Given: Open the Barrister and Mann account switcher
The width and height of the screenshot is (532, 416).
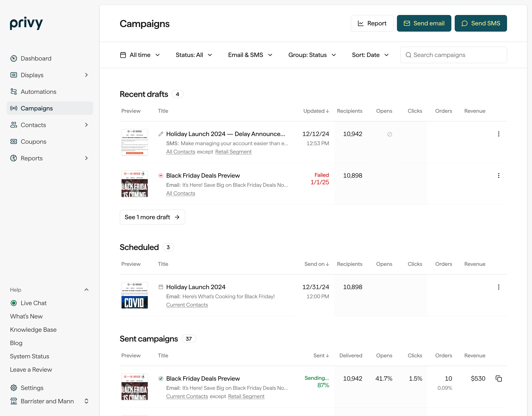Looking at the screenshot, I should [86, 401].
